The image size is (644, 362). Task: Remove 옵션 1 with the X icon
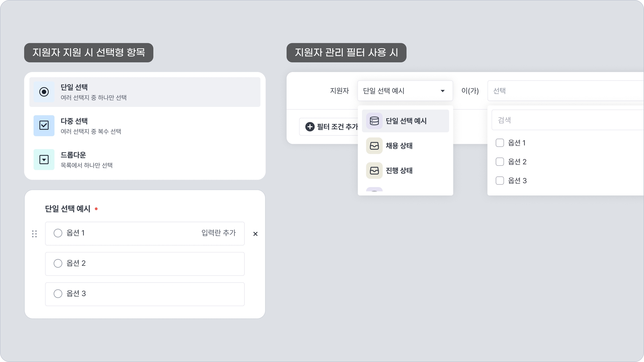pos(255,234)
